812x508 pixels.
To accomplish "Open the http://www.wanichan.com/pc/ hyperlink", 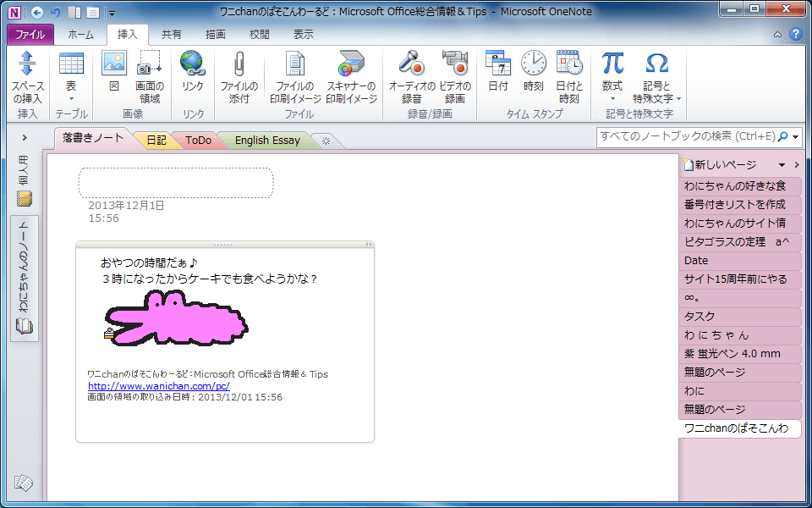I will click(159, 386).
